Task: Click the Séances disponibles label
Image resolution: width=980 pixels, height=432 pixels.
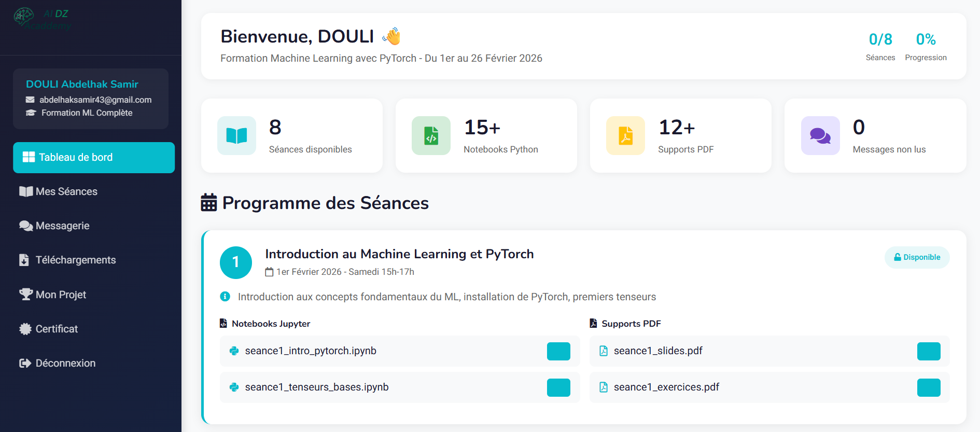Action: (310, 149)
